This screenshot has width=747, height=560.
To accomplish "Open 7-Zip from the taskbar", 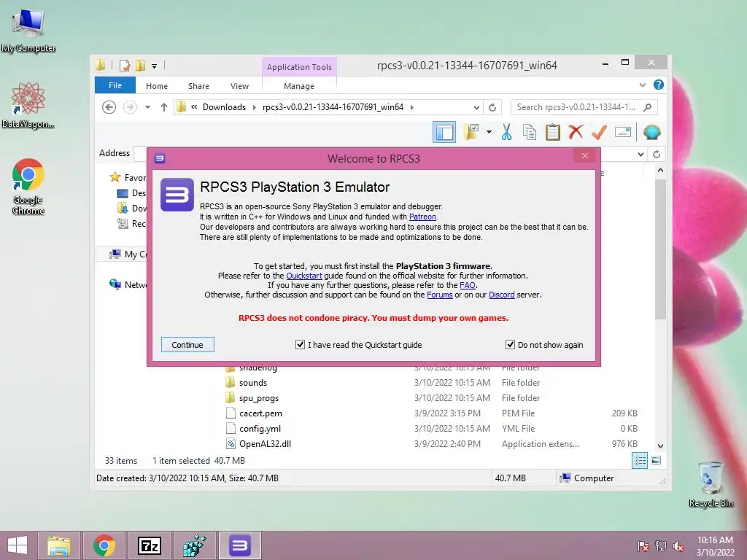I will pyautogui.click(x=149, y=545).
